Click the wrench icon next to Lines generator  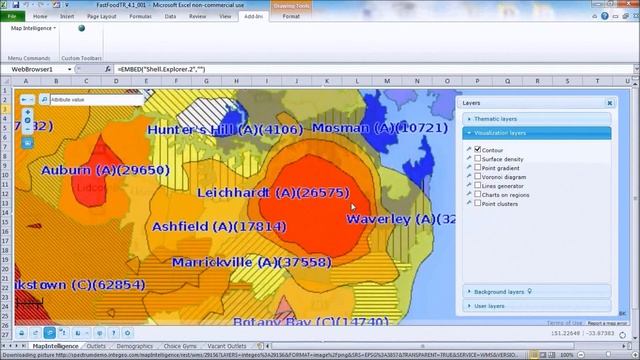(469, 185)
